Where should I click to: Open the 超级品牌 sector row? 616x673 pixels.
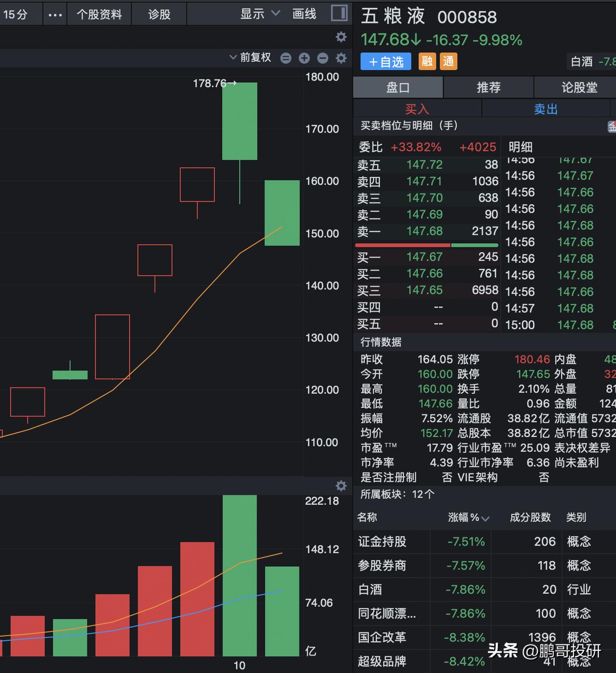[x=485, y=661]
